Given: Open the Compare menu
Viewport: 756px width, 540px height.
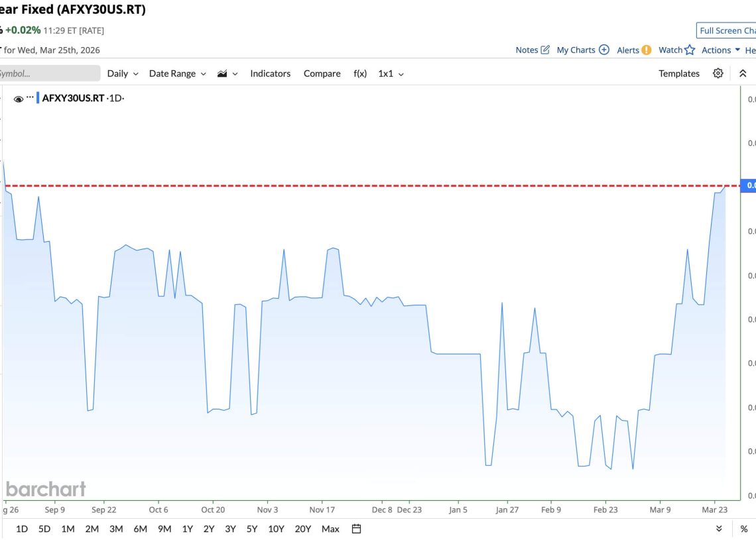Looking at the screenshot, I should [322, 74].
